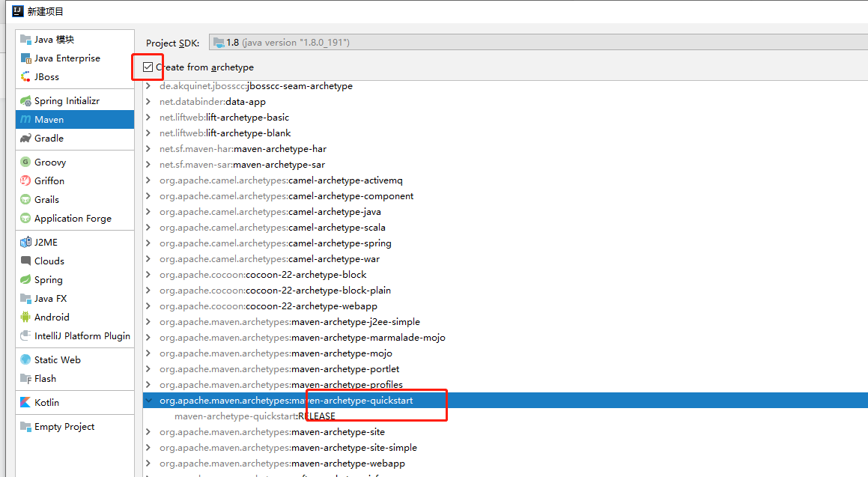Viewport: 868px width, 477px height.
Task: Choose Empty Project type
Action: click(x=75, y=427)
